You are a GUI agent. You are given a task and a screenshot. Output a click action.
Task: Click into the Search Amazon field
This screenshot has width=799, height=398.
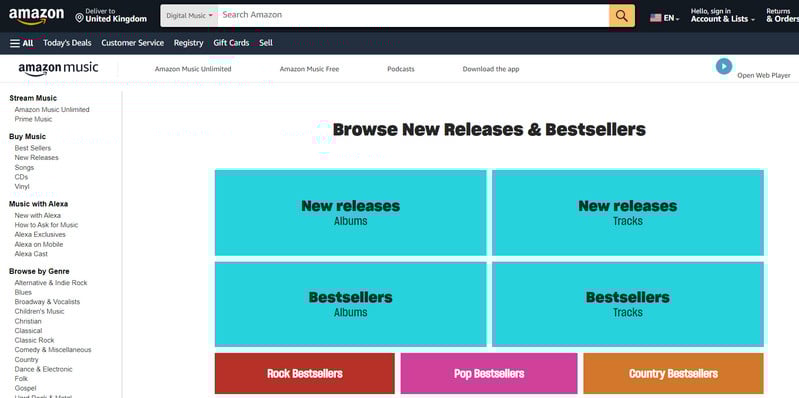(413, 16)
